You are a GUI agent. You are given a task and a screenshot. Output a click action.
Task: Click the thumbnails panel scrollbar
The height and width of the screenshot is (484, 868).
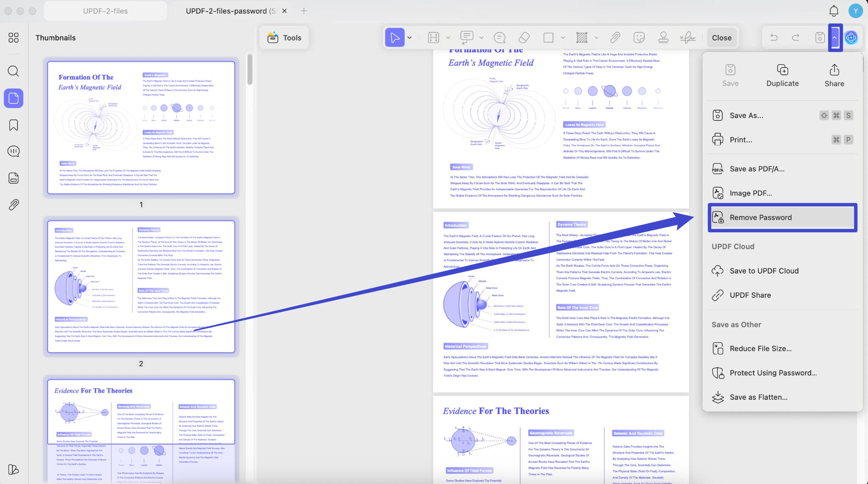pyautogui.click(x=250, y=69)
